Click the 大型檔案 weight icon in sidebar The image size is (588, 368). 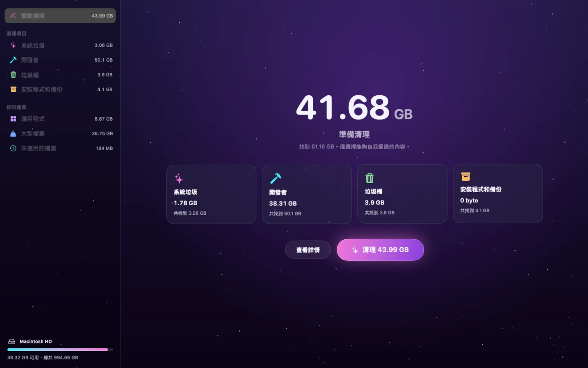pos(13,134)
